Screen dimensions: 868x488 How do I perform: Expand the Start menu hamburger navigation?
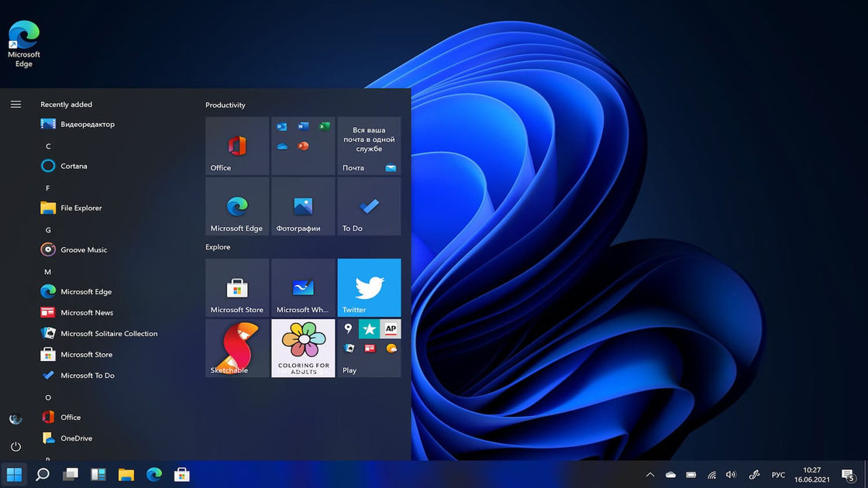point(15,105)
